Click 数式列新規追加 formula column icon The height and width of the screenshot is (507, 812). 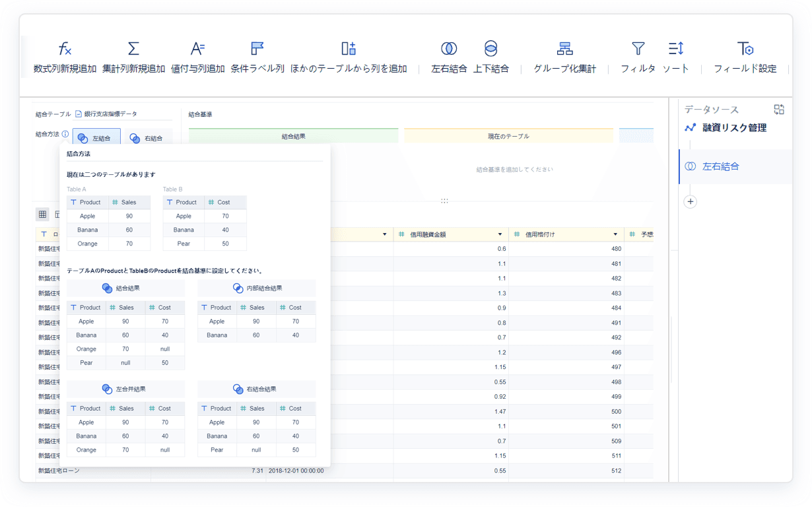click(65, 49)
